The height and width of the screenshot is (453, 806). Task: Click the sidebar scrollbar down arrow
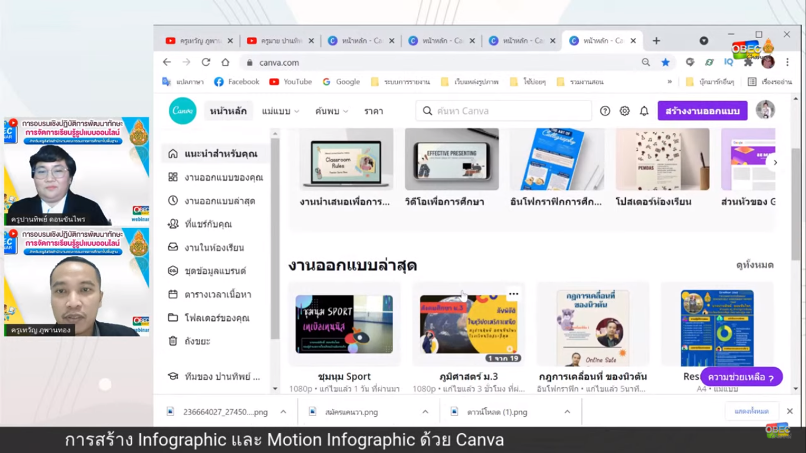click(274, 389)
